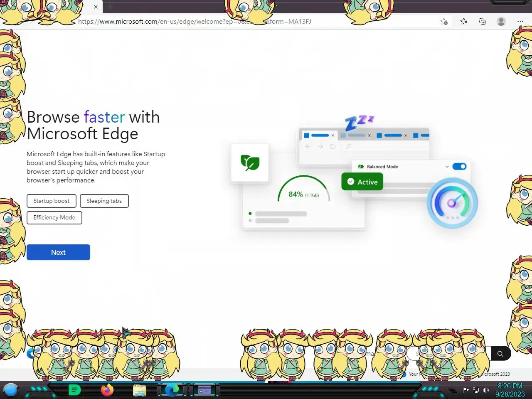This screenshot has height=399, width=532.
Task: Open Action Center flag tray icon
Action: (466, 390)
